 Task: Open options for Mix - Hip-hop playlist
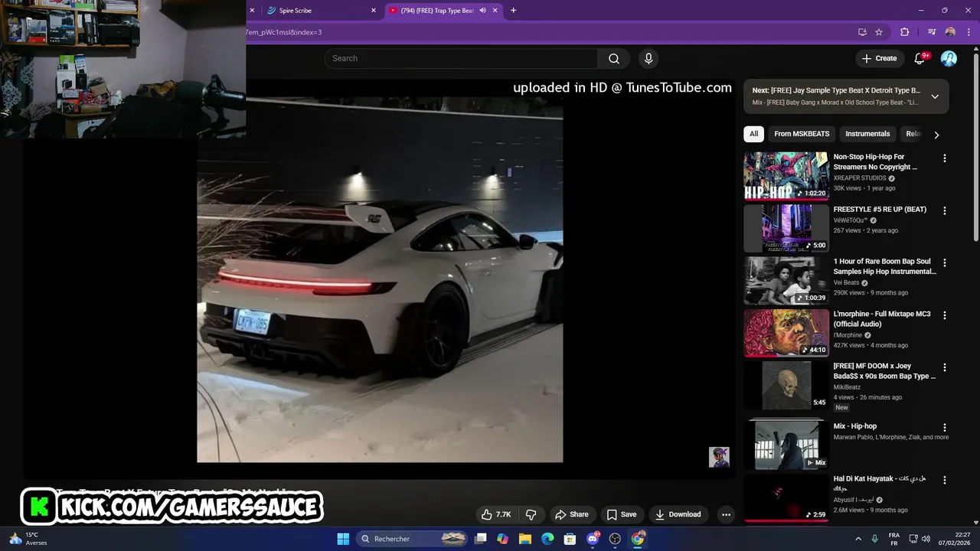(x=944, y=428)
